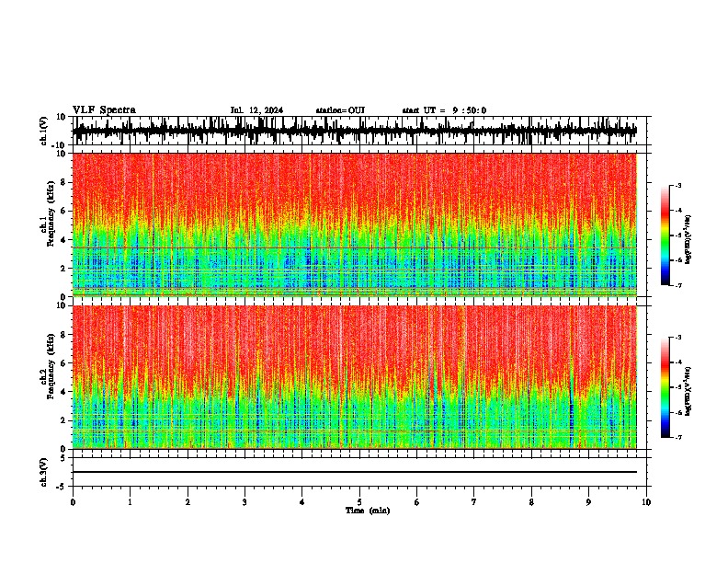Image resolution: width=728 pixels, height=563 pixels.
Task: Click the ch.2 "Frequency (kHz)" axis label
Action: [51, 366]
